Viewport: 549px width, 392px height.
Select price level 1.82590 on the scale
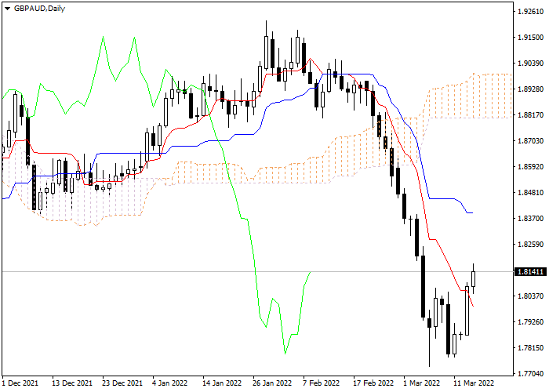(530, 245)
